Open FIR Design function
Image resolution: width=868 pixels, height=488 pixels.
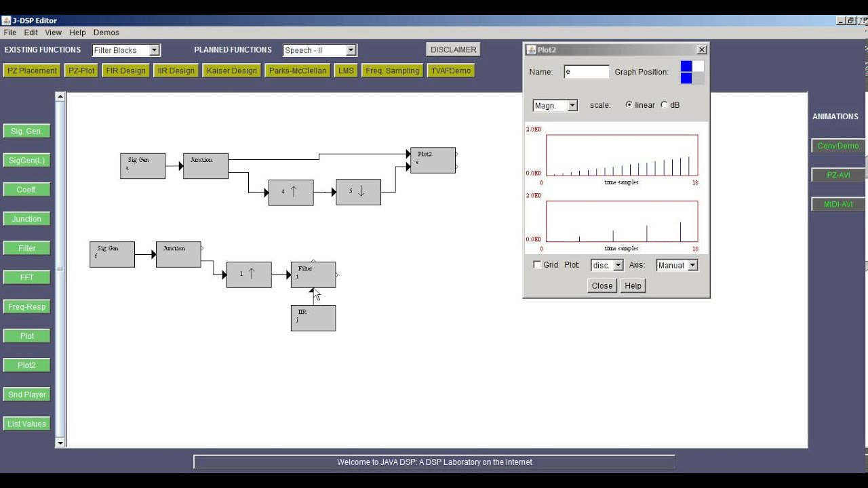tap(126, 70)
